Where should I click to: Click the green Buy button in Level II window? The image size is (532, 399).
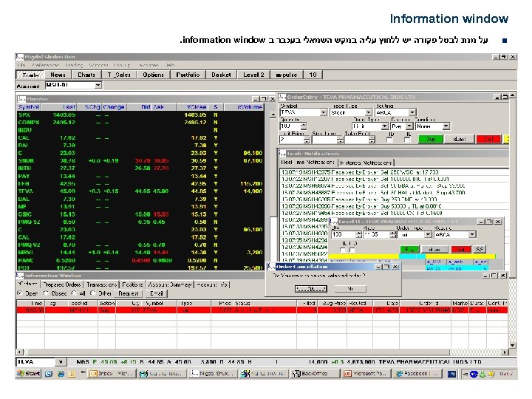coord(409,250)
